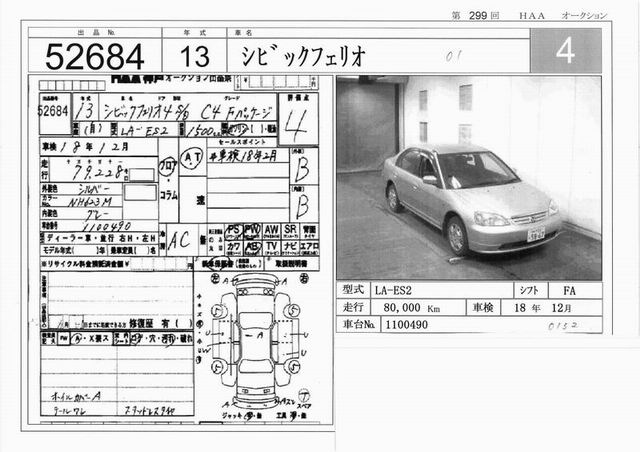The height and width of the screenshot is (452, 640).
Task: Click the 第 299 回 auction round text
Action: [475, 16]
